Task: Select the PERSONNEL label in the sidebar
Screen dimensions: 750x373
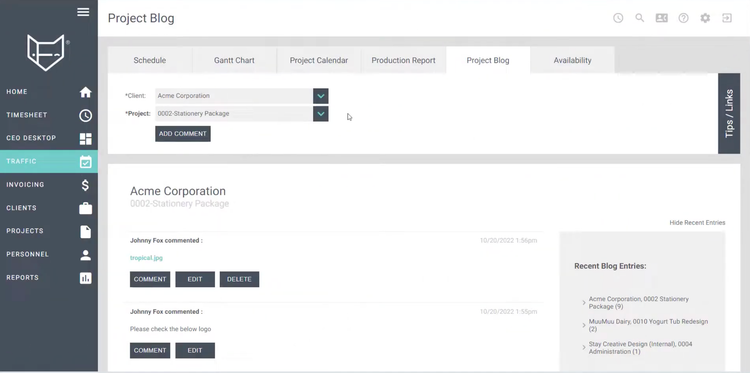Action: pos(27,254)
